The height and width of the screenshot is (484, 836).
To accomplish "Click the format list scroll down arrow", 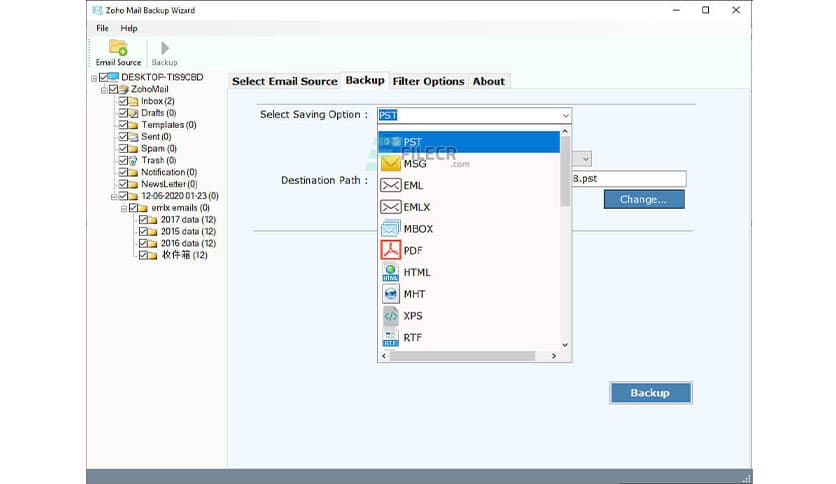I will coord(565,345).
